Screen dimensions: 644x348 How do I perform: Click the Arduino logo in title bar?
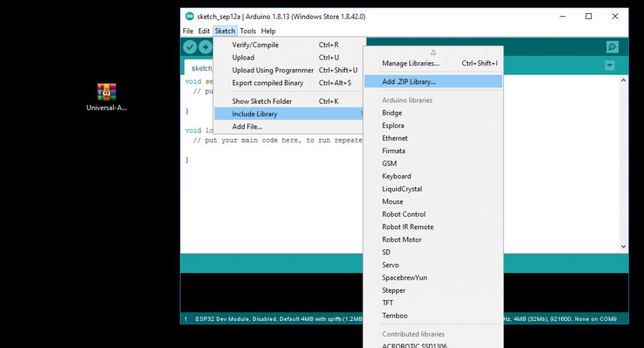[189, 16]
